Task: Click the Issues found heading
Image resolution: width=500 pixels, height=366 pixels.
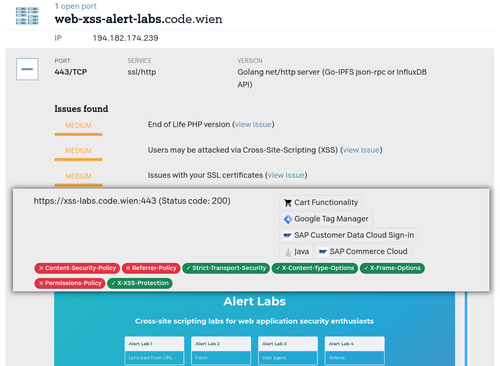Action: pyautogui.click(x=81, y=109)
